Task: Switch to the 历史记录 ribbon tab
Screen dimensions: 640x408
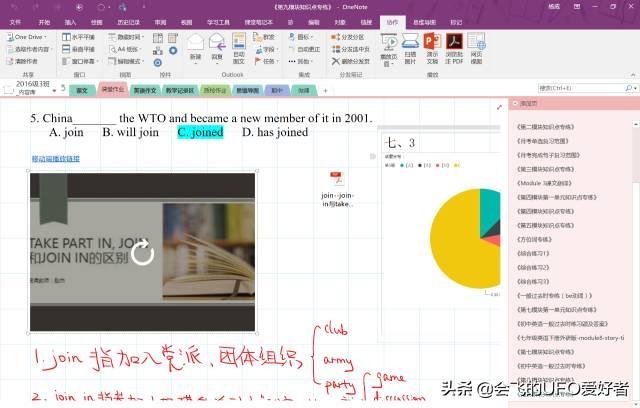Action: (128, 22)
